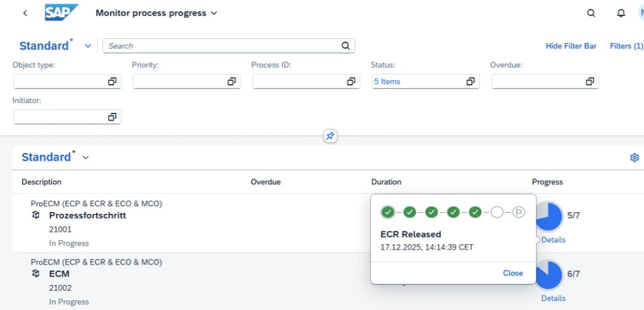The width and height of the screenshot is (644, 310).
Task: Open value help for Object type
Action: pos(112,82)
